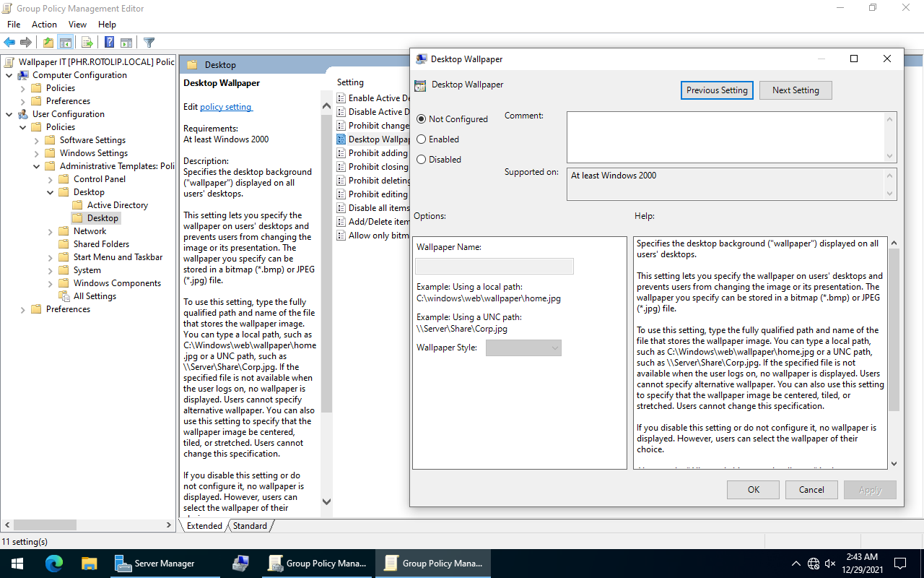Choose the Not Configured radio button
The width and height of the screenshot is (924, 578).
click(x=422, y=119)
